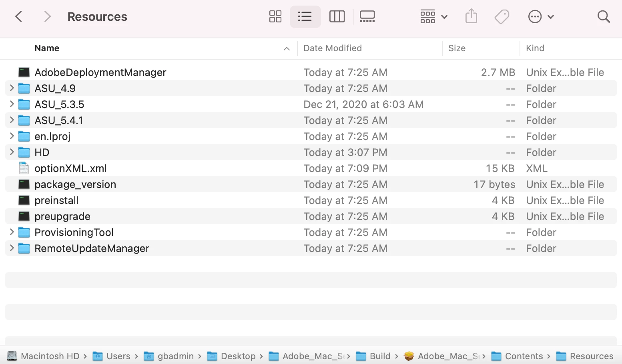Click the Adobe_Mac package icon in path bar

pyautogui.click(x=409, y=356)
